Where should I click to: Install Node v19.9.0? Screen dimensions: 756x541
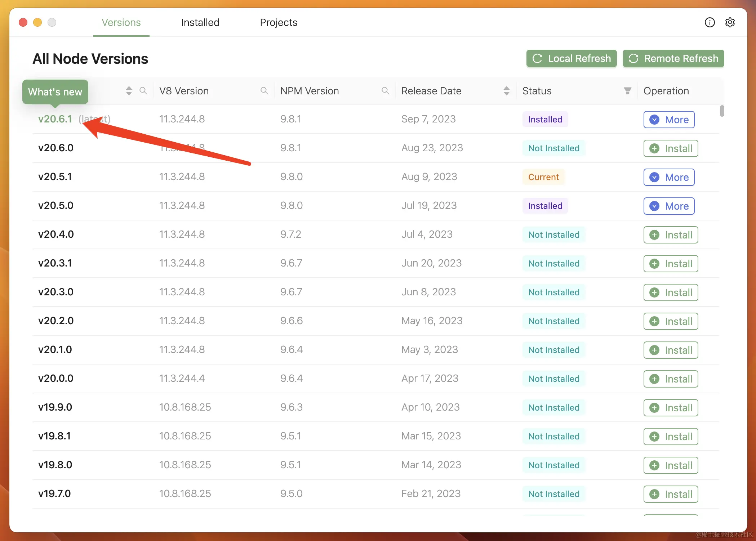[x=671, y=408]
